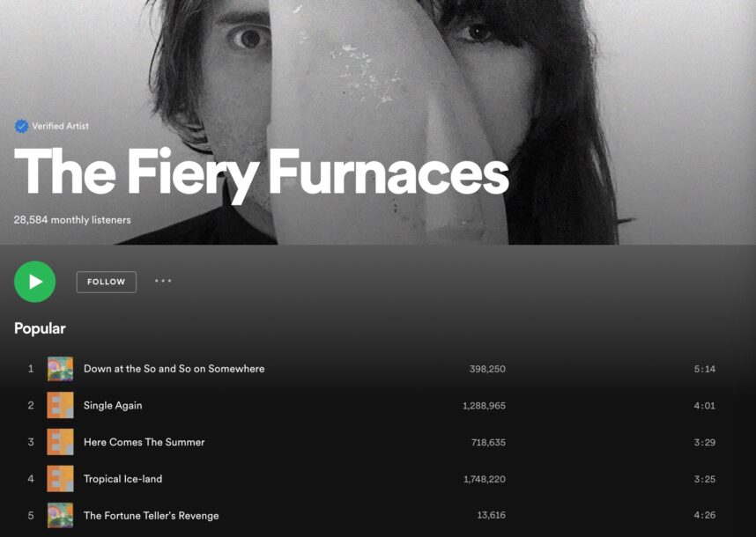Image resolution: width=756 pixels, height=537 pixels.
Task: Play The Fiery Furnaces with green play button
Action: 34,282
